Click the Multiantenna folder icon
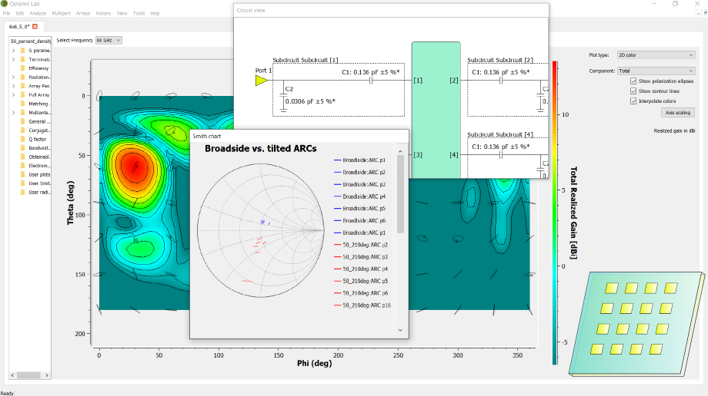This screenshot has width=708, height=396. (23, 112)
